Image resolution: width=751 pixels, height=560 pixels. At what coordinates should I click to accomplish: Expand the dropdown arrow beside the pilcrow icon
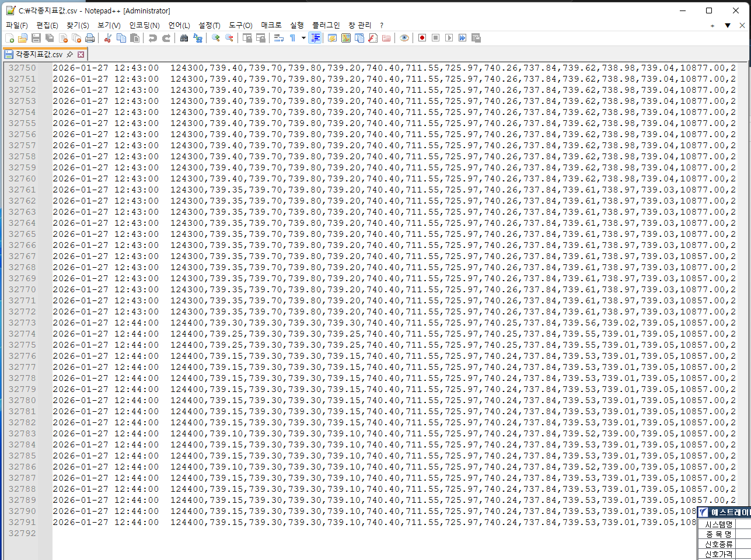click(303, 38)
